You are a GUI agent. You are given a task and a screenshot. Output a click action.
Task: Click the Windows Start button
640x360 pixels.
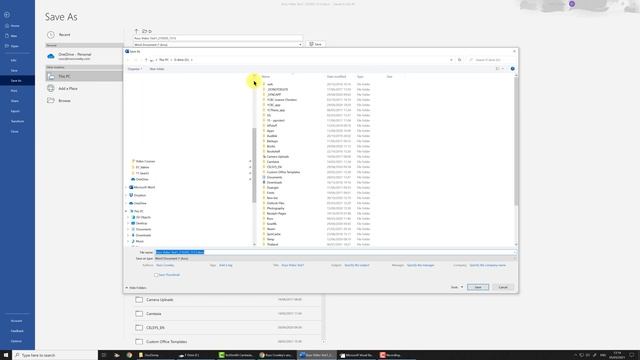click(x=6, y=355)
